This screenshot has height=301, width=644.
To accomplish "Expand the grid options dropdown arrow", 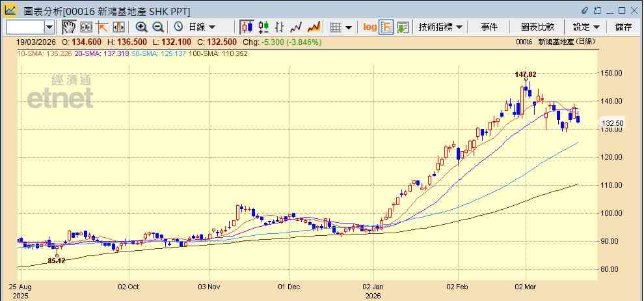I will [x=349, y=27].
